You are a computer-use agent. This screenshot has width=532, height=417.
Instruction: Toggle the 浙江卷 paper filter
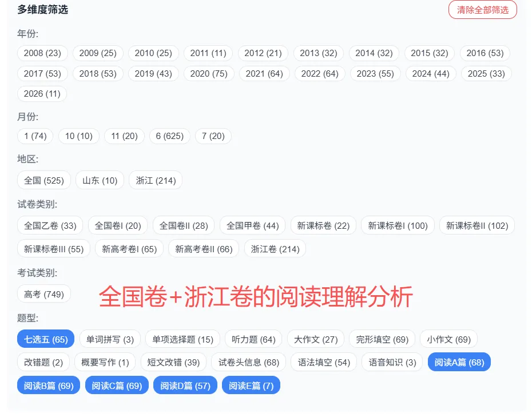pos(275,248)
